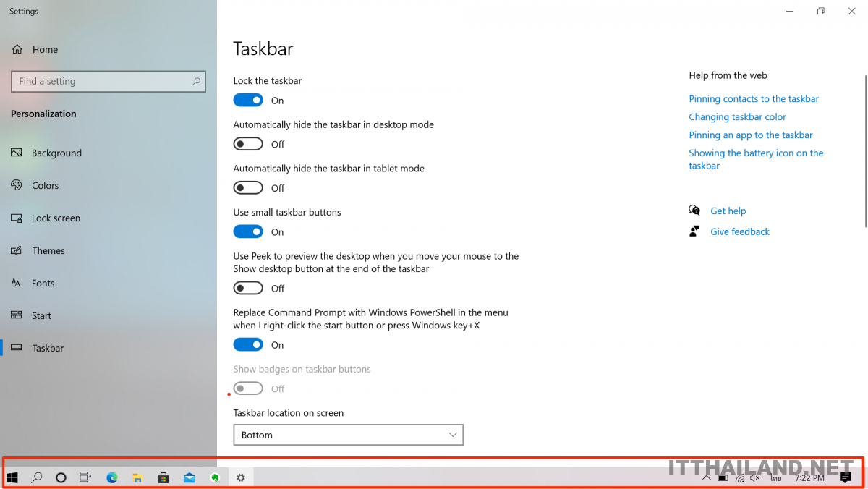This screenshot has height=489, width=868.
Task: Open Evernote from the taskbar
Action: [215, 477]
